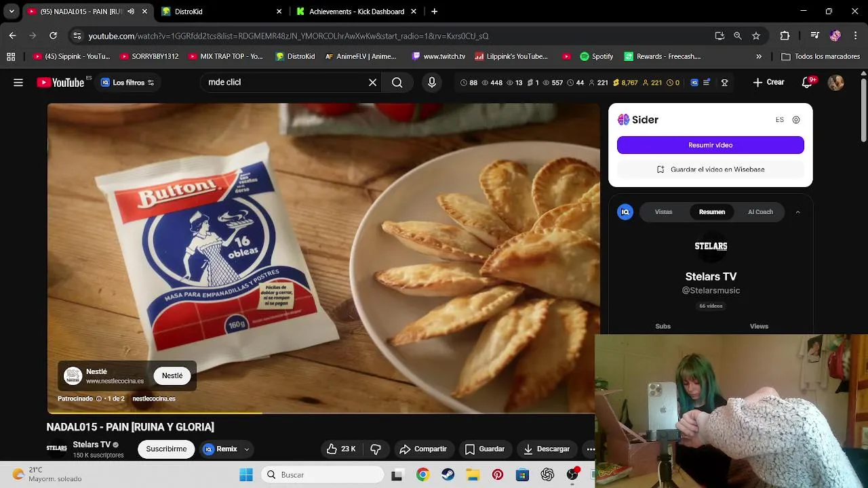This screenshot has width=868, height=488.
Task: Open the nestlecocina.es ad link
Action: [x=154, y=399]
